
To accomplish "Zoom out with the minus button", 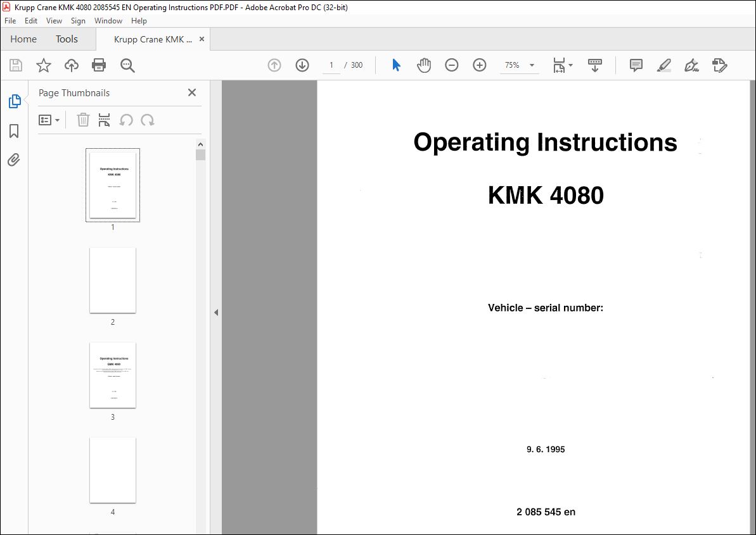I will tap(452, 65).
